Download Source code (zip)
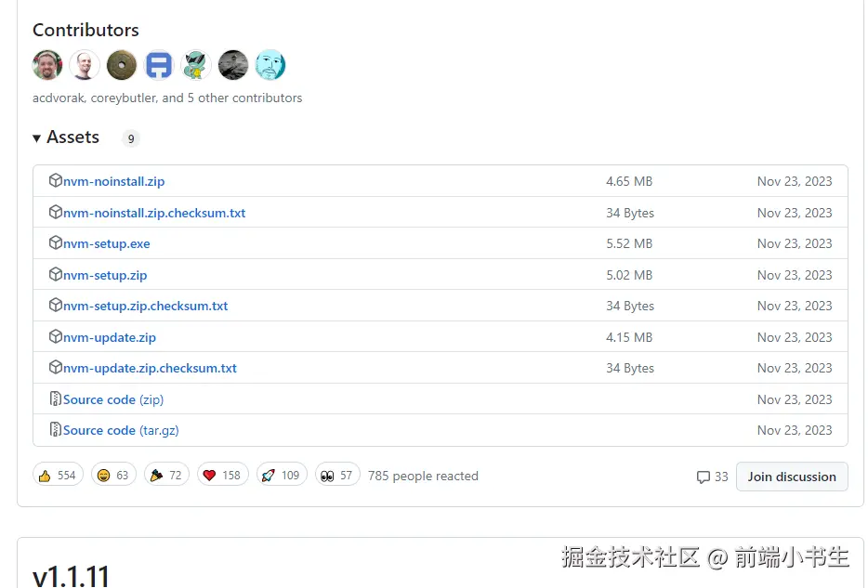The width and height of the screenshot is (868, 588). click(113, 399)
